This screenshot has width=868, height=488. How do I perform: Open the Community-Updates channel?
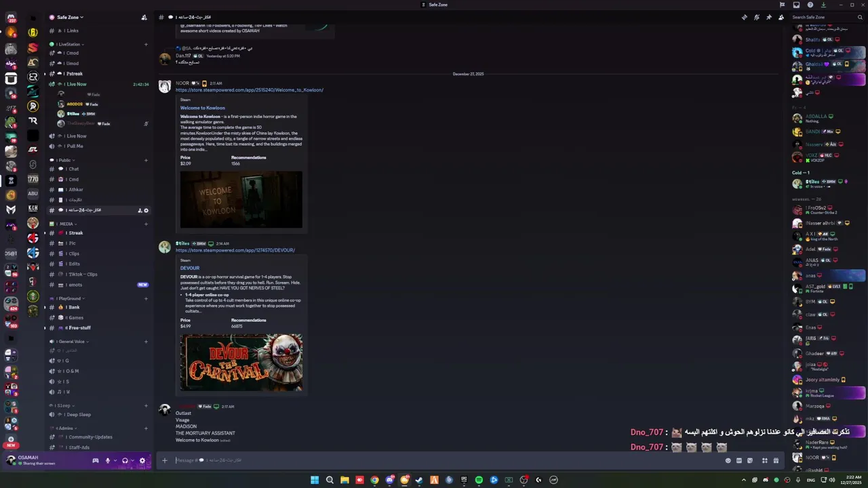pos(98,437)
